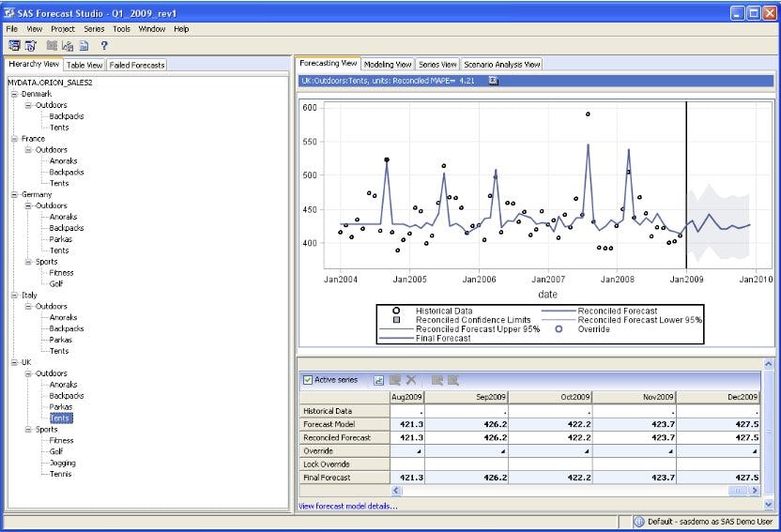Click the second toolbar icon below View menu
Viewport: 781px width, 532px height.
(31, 45)
